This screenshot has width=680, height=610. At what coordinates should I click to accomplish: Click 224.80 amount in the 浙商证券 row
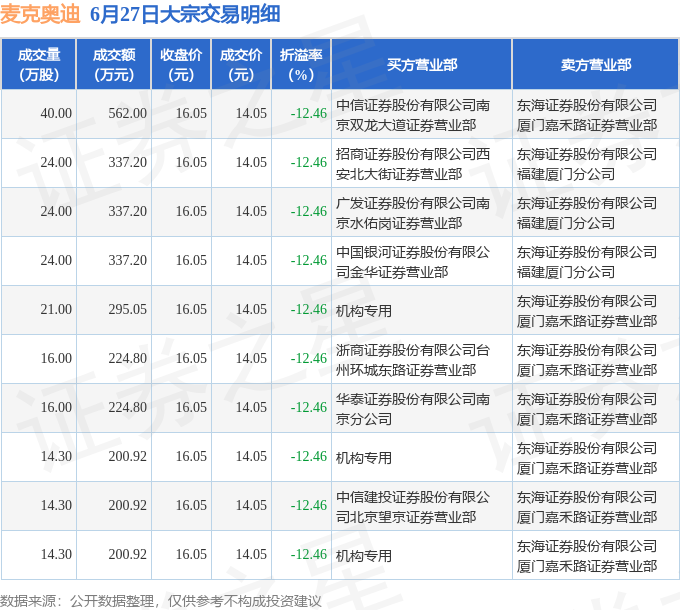tap(128, 359)
